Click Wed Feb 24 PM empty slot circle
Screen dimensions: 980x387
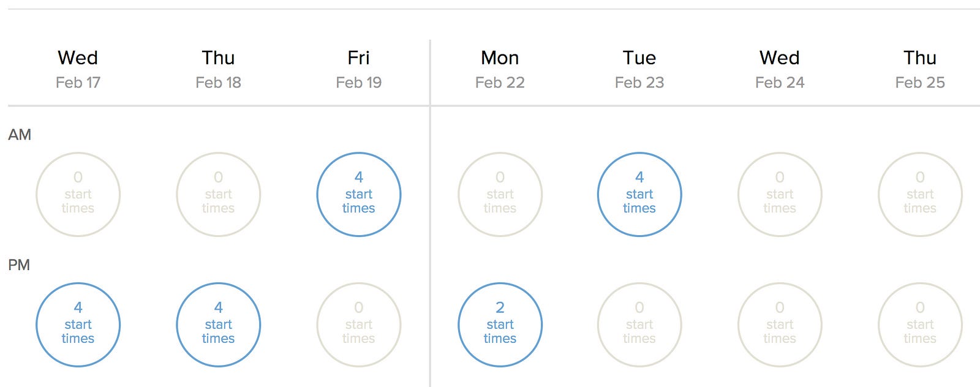pyautogui.click(x=780, y=325)
